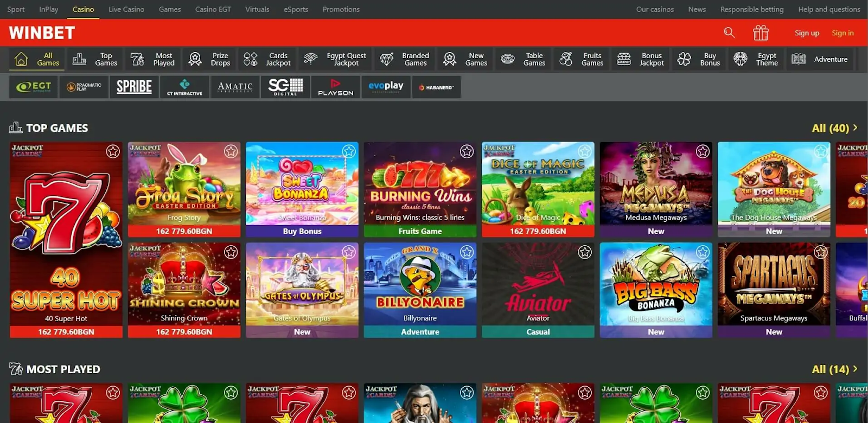The width and height of the screenshot is (868, 423).
Task: Select the Pragmatic Play provider logo
Action: click(84, 87)
